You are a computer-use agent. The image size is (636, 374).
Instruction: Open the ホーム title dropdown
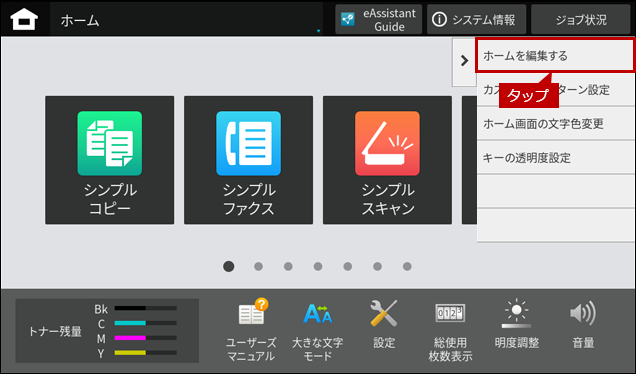tap(187, 19)
